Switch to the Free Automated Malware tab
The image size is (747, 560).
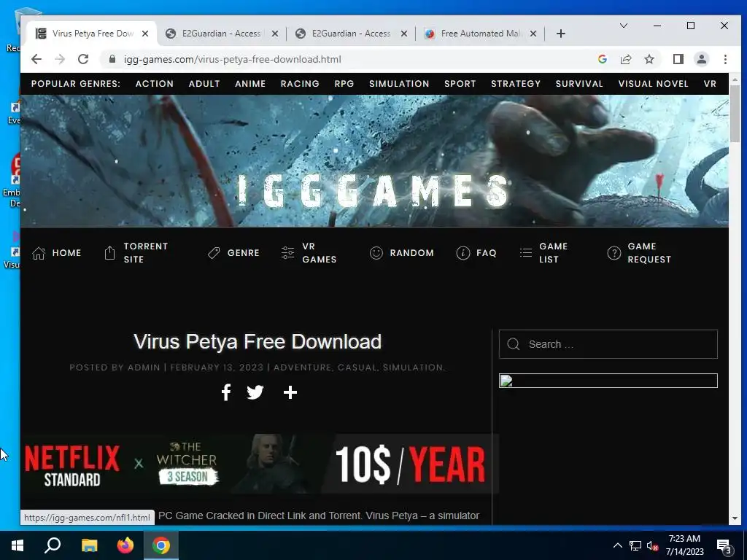pos(480,34)
